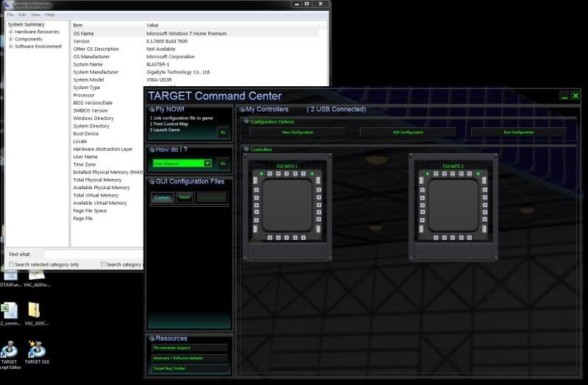Expand the Software Environment tree node

click(x=11, y=46)
